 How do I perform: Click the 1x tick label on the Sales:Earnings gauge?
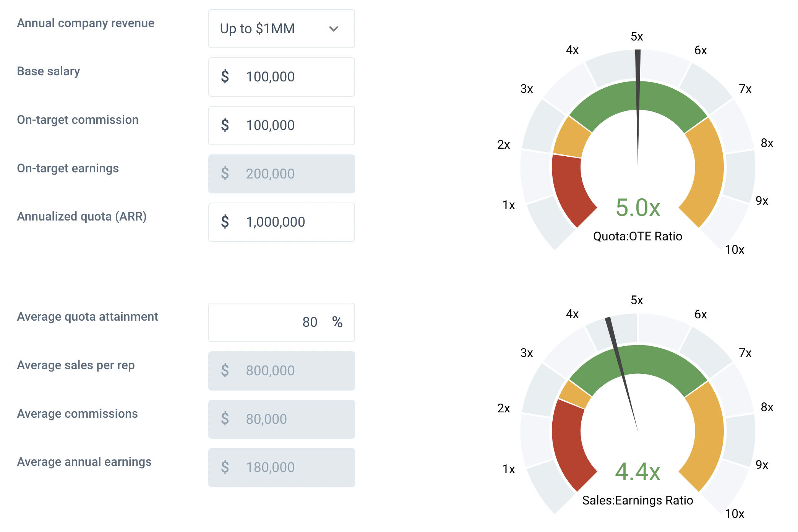509,469
